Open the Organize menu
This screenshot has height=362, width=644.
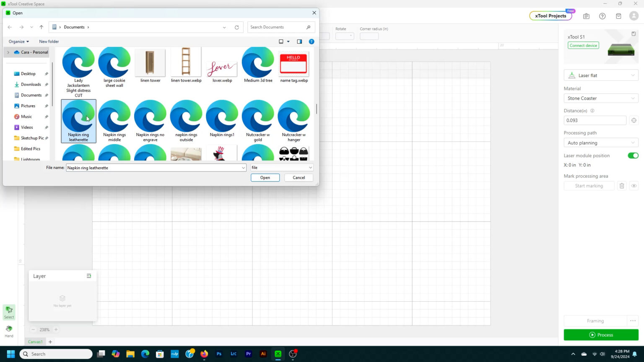[x=19, y=41]
